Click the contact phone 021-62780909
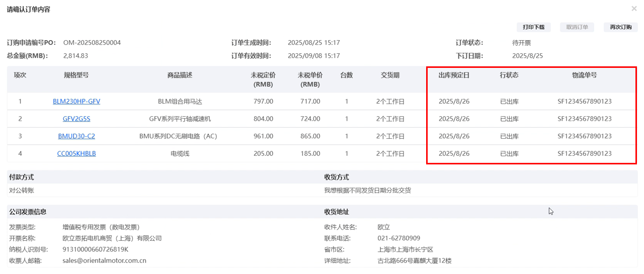The height and width of the screenshot is (274, 644). (398, 238)
